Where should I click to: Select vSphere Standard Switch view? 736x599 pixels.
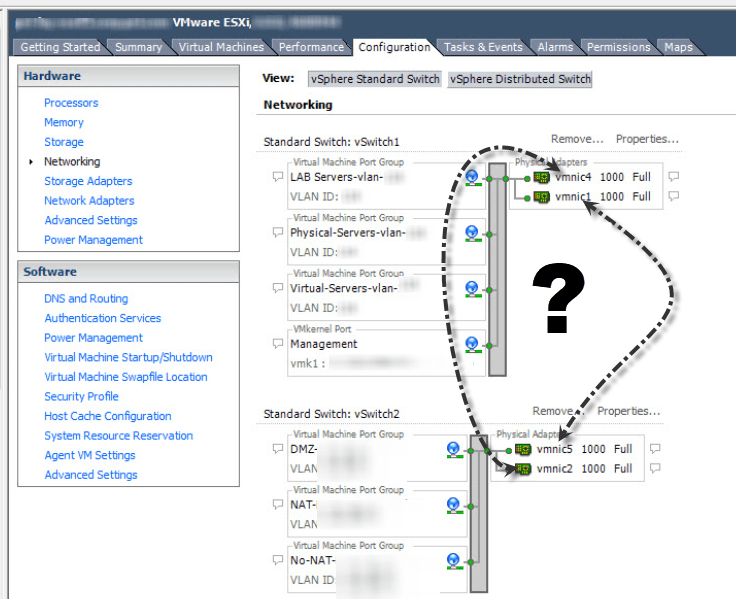(375, 79)
